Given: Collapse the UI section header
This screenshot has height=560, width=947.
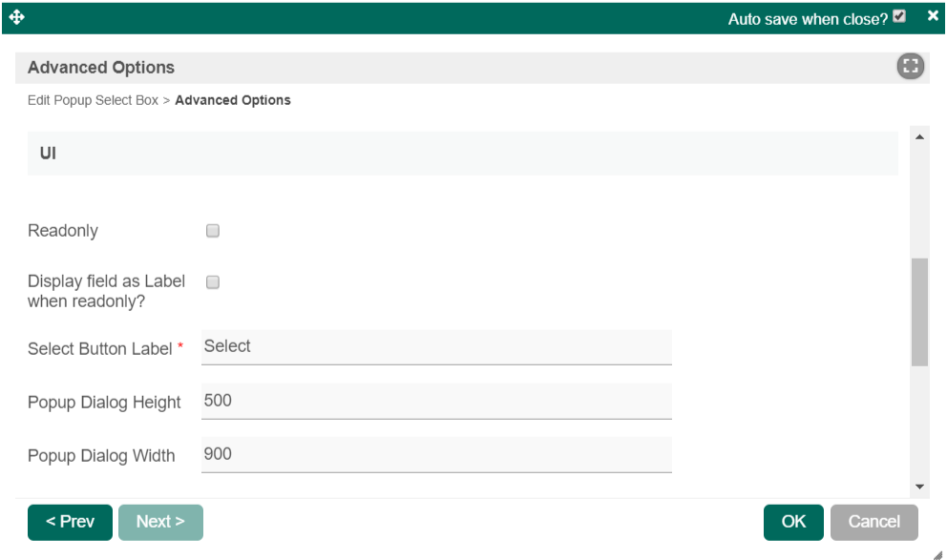Looking at the screenshot, I should 462,154.
